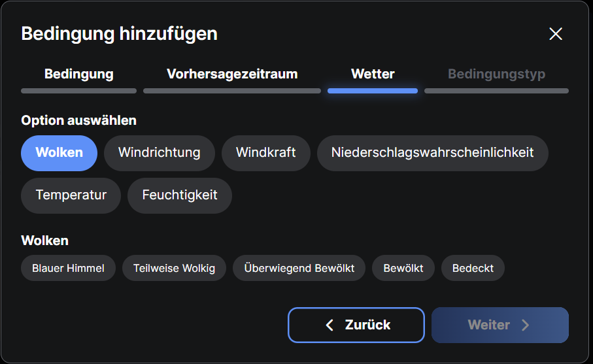Screen dimensions: 593x364
Task: Pick the Windkraft option
Action: [x=265, y=153]
